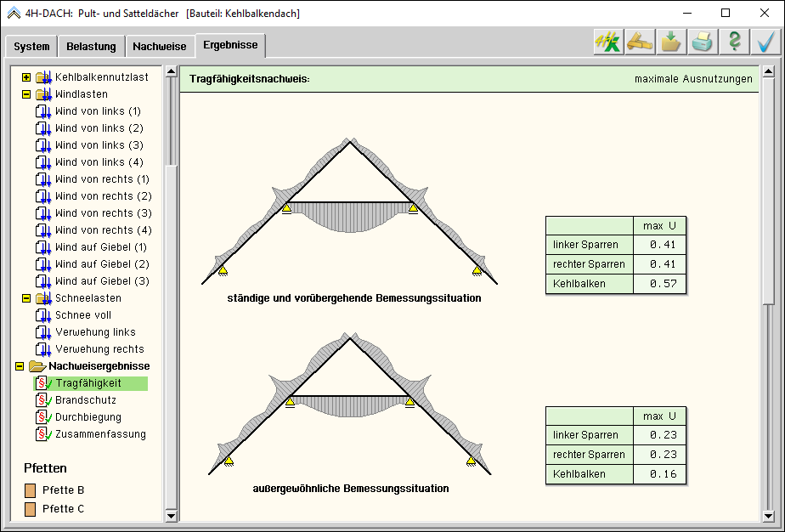Expand the Kehlbalkennutzlast tree node
The image size is (785, 532).
[26, 77]
